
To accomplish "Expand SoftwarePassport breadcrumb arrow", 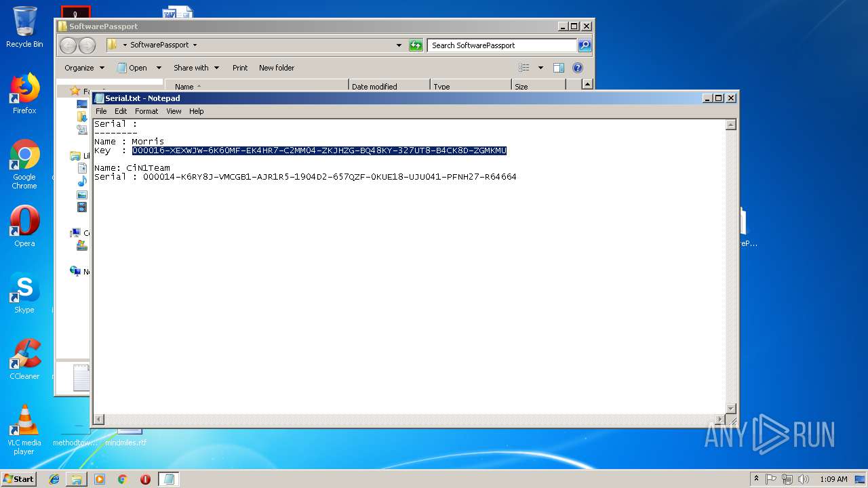I will click(195, 45).
